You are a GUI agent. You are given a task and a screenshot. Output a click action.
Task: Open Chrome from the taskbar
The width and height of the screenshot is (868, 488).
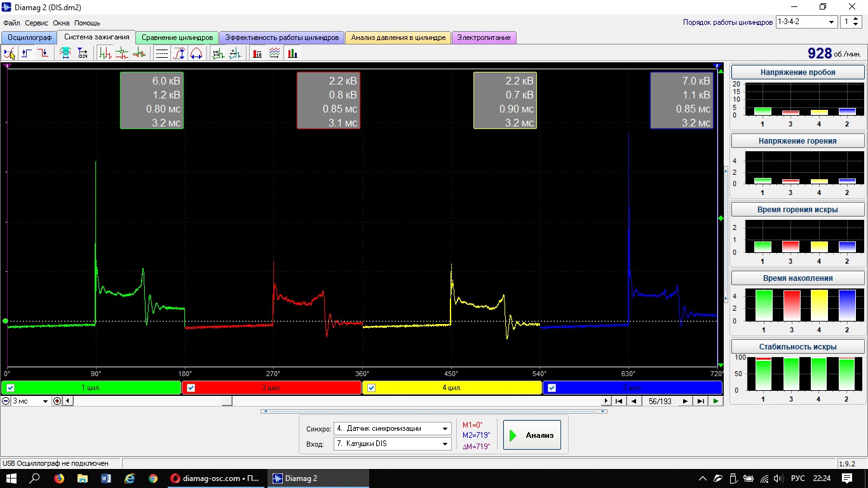(x=153, y=478)
